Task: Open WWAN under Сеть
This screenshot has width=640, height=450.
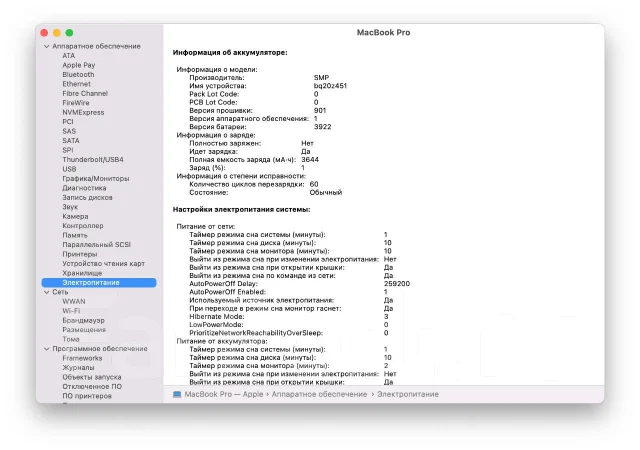Action: [74, 301]
